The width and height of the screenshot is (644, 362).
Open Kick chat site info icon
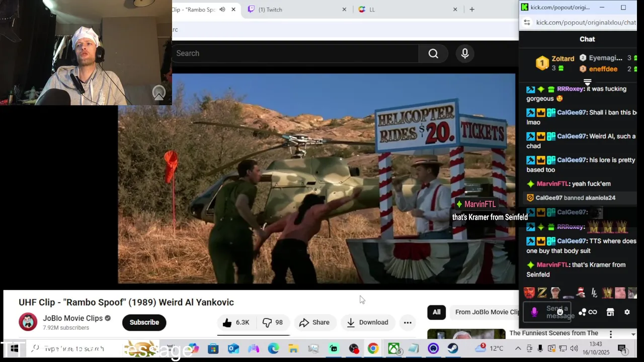coord(527,23)
